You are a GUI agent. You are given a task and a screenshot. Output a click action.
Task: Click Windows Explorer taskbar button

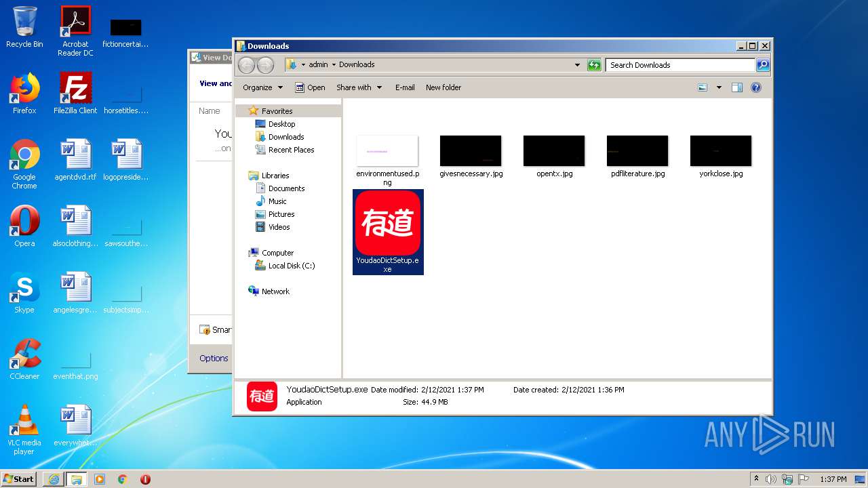(x=76, y=479)
